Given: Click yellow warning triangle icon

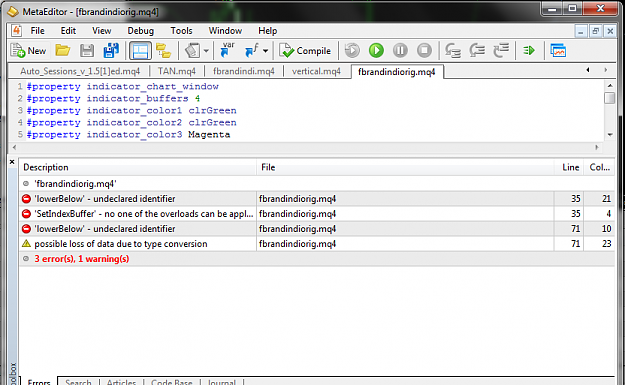Looking at the screenshot, I should [26, 244].
